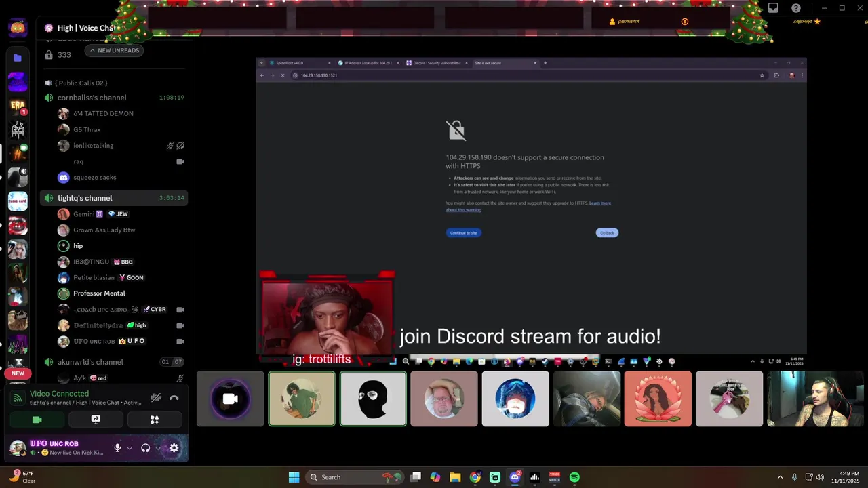Viewport: 868px width, 488px height.
Task: Open the output device dropdown beside headphones
Action: tap(157, 448)
